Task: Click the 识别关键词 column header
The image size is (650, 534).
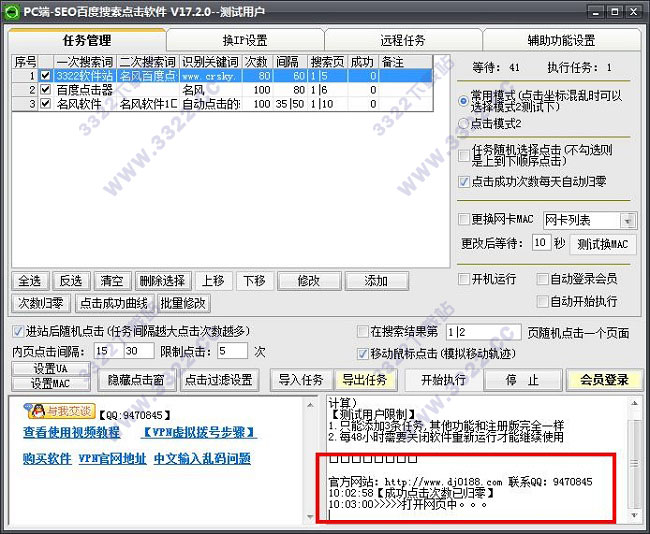Action: [x=211, y=62]
